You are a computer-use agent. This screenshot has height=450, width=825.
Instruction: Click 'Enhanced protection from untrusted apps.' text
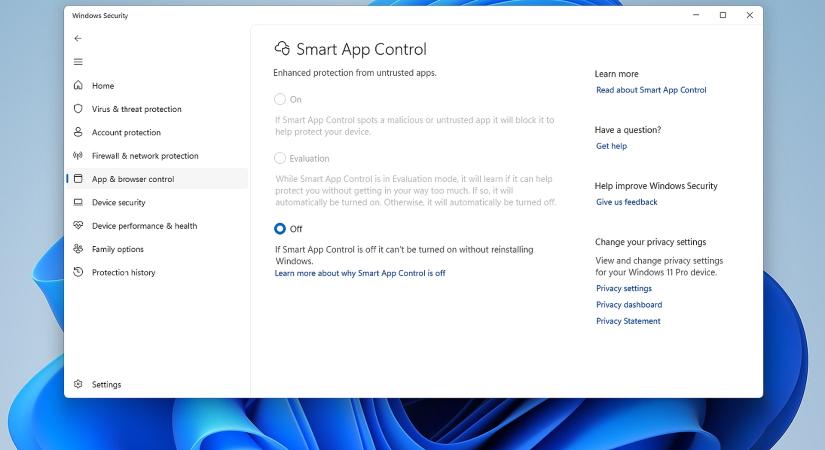[x=355, y=73]
